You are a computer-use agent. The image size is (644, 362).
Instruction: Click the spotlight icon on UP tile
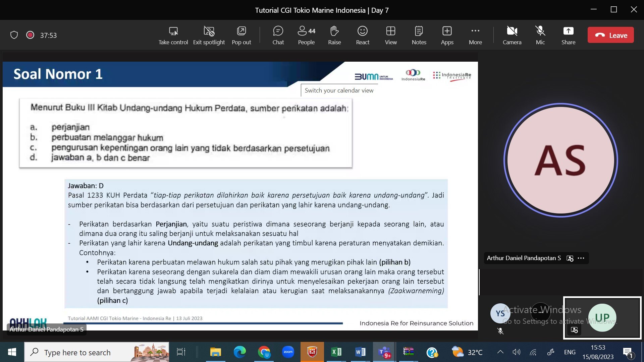(x=574, y=330)
